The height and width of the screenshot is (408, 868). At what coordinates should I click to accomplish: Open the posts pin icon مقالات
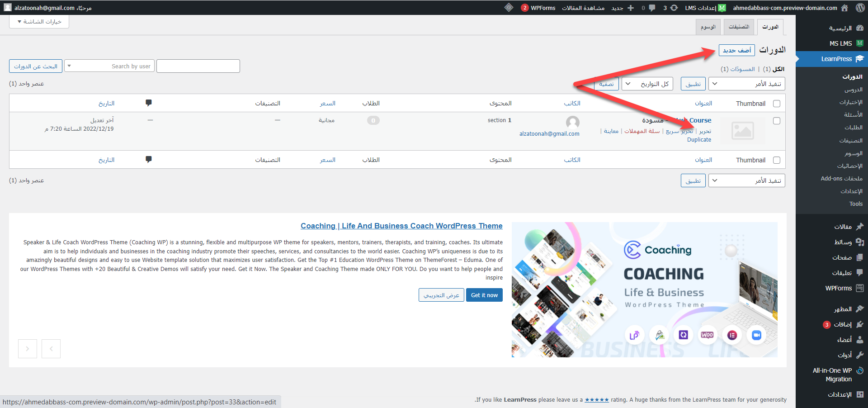point(860,227)
